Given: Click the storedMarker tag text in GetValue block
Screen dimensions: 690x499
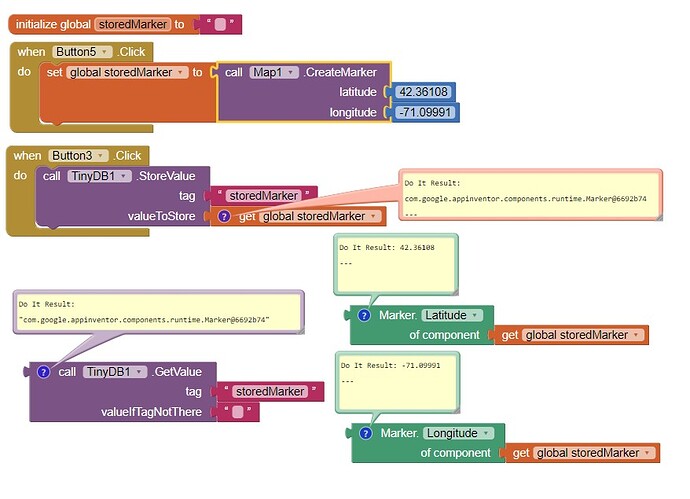Looking at the screenshot, I should [270, 392].
